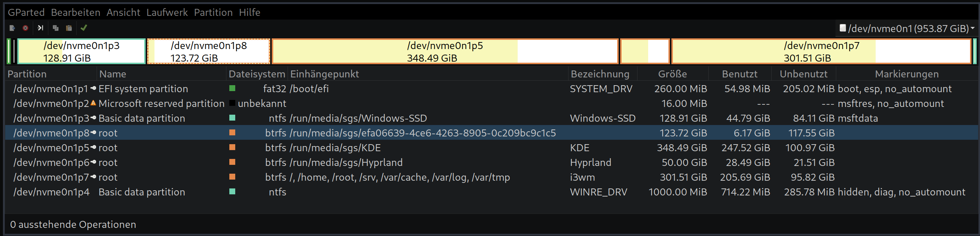Click the key icon beside /dev/nvme0n1p3

tap(93, 118)
